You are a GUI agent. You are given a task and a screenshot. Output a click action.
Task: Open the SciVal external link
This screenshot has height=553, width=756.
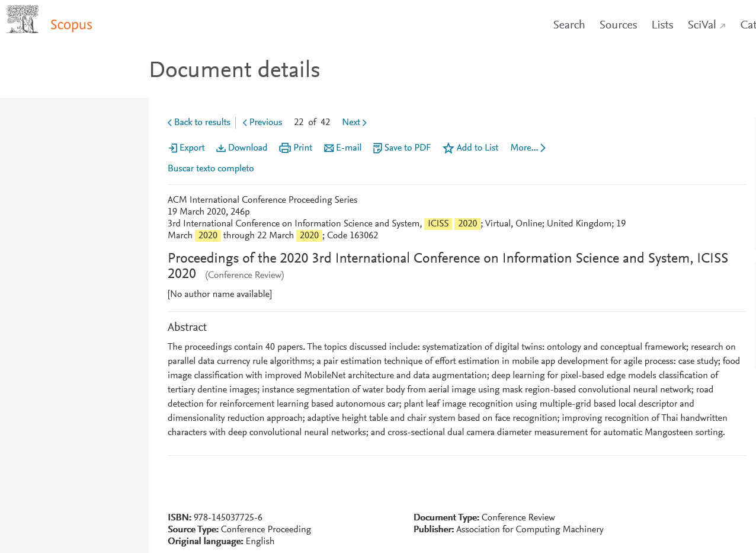[x=706, y=25]
